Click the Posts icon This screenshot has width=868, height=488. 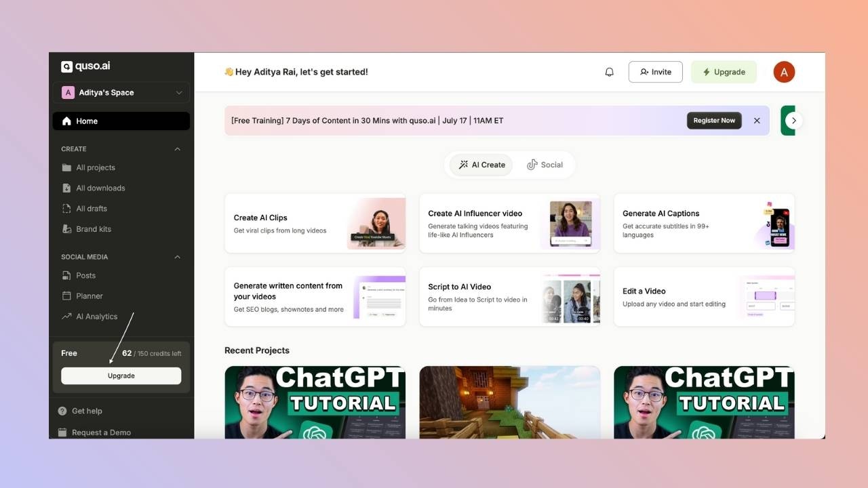pyautogui.click(x=66, y=275)
